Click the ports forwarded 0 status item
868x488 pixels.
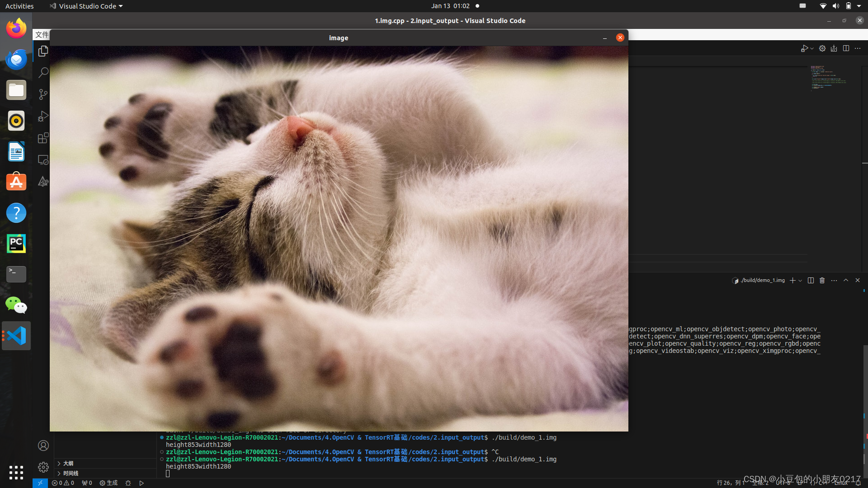[87, 483]
